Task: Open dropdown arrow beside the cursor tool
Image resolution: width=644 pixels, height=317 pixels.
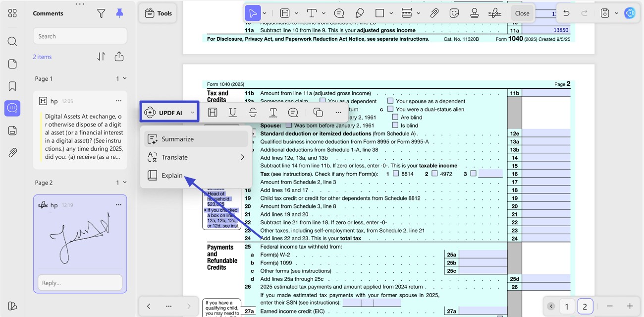Action: click(x=265, y=13)
